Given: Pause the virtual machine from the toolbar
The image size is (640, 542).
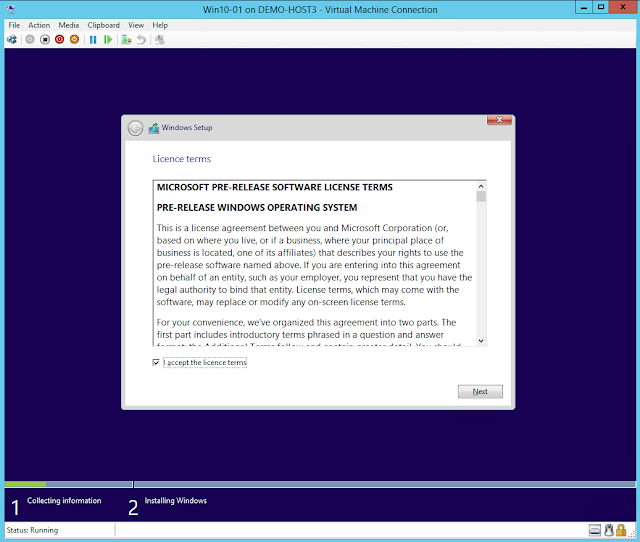Looking at the screenshot, I should [93, 40].
